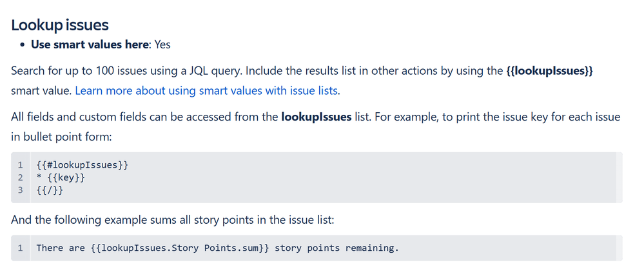
Task: Click the {{/}} closing code line
Action: pyautogui.click(x=50, y=190)
